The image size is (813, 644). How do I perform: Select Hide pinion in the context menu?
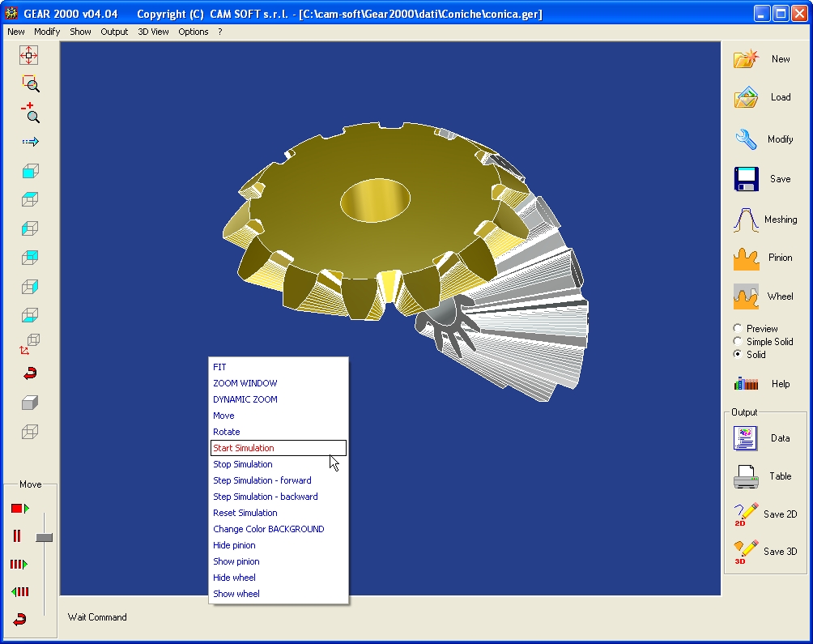234,545
